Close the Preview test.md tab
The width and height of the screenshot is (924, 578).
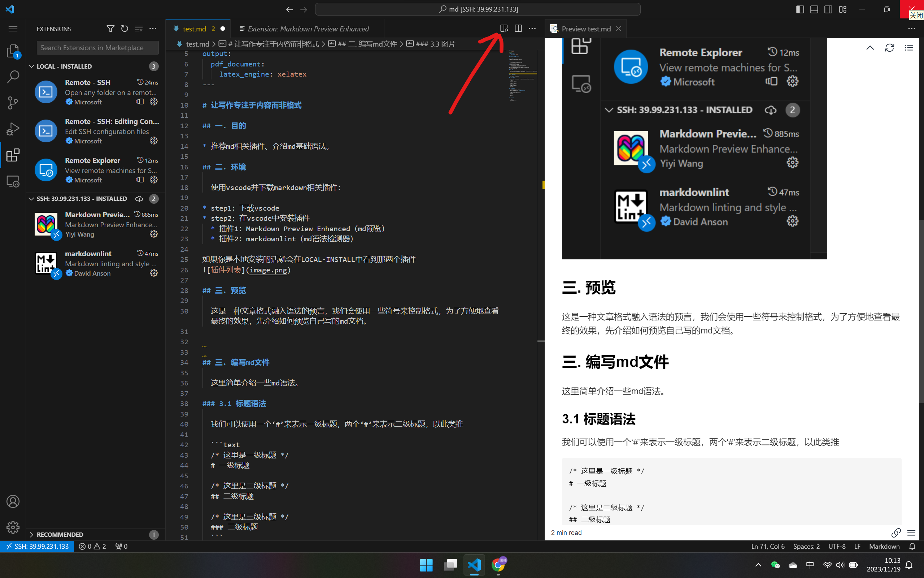619,29
